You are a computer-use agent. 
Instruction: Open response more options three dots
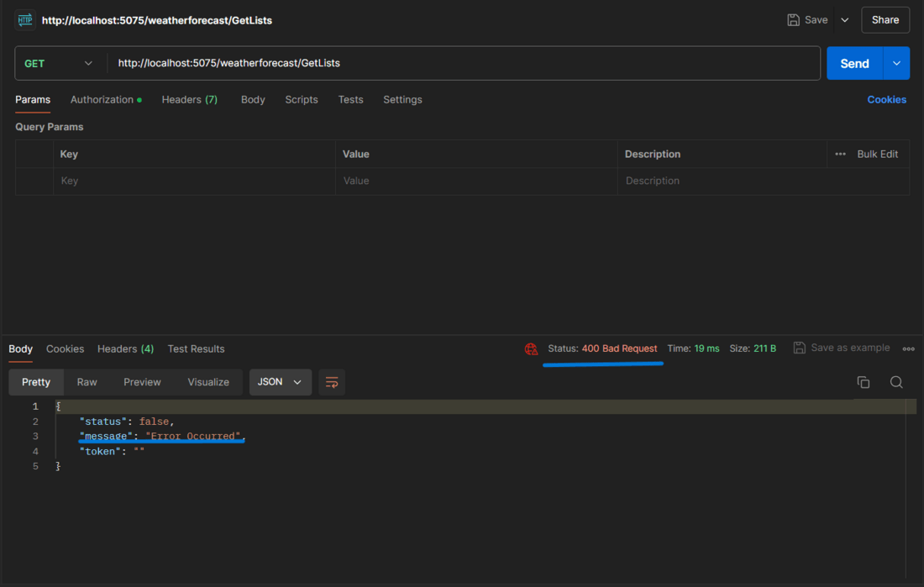[x=908, y=349]
